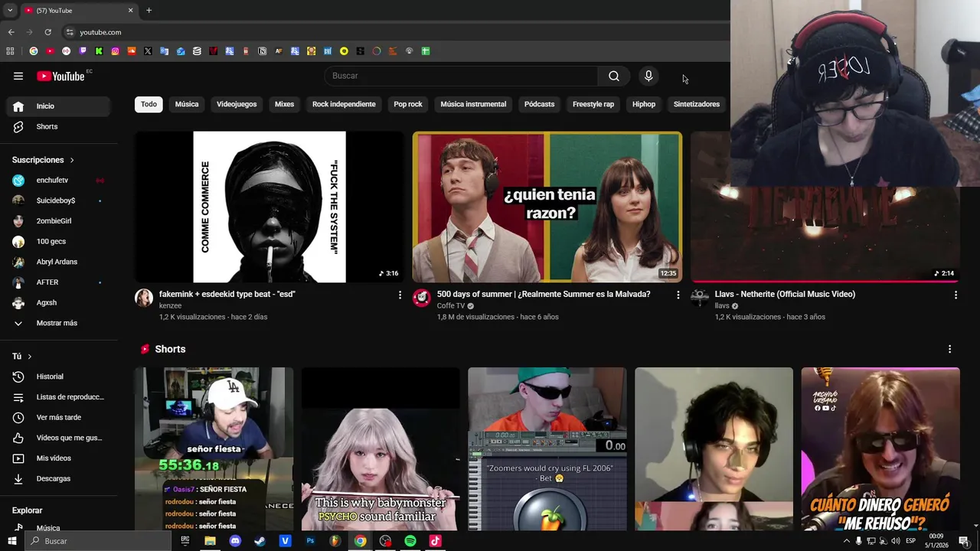
Task: Show hidden system tray icons chevron
Action: tap(846, 541)
